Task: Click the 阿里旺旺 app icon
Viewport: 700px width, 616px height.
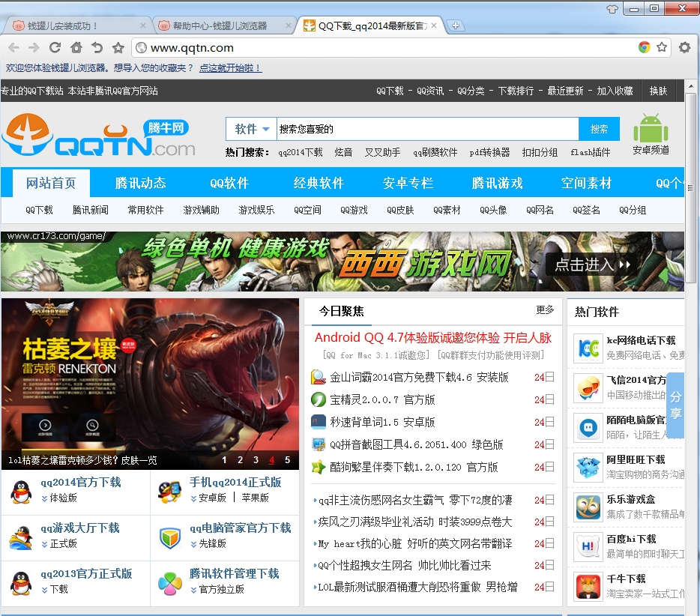Action: pyautogui.click(x=588, y=468)
